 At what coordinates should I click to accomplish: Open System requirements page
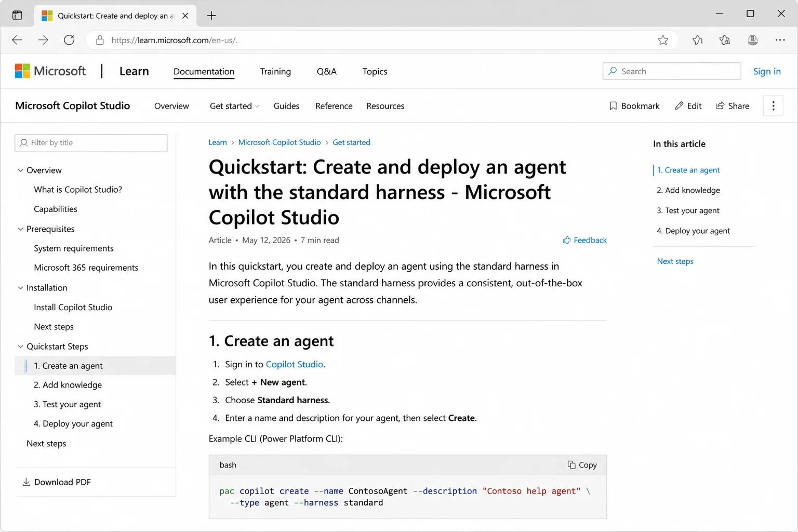coord(74,248)
